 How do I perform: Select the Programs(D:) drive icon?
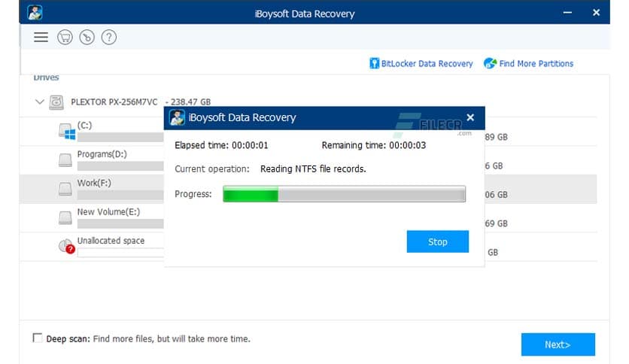pyautogui.click(x=65, y=160)
